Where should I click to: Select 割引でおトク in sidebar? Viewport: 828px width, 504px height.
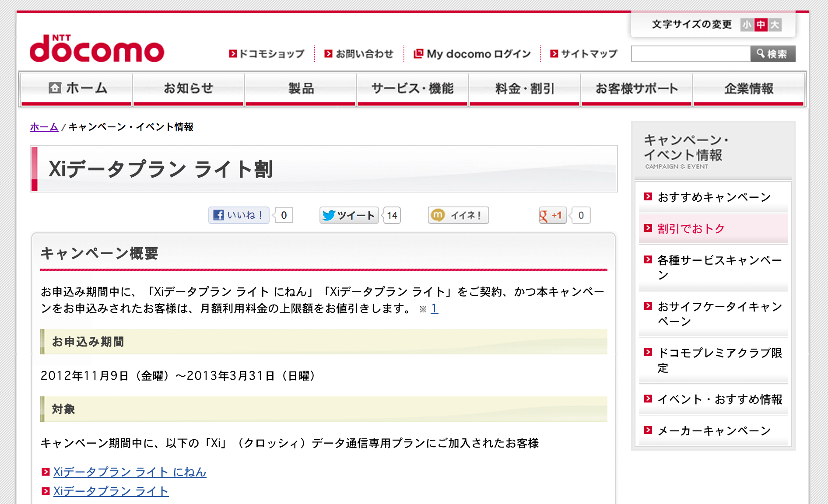tap(713, 229)
